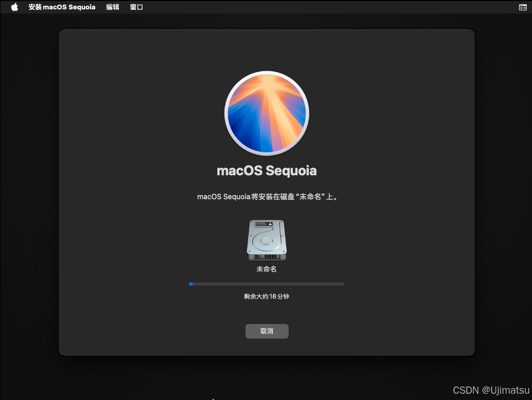This screenshot has height=400, width=532.
Task: Click the 将安装在磁盘 message text
Action: [268, 197]
